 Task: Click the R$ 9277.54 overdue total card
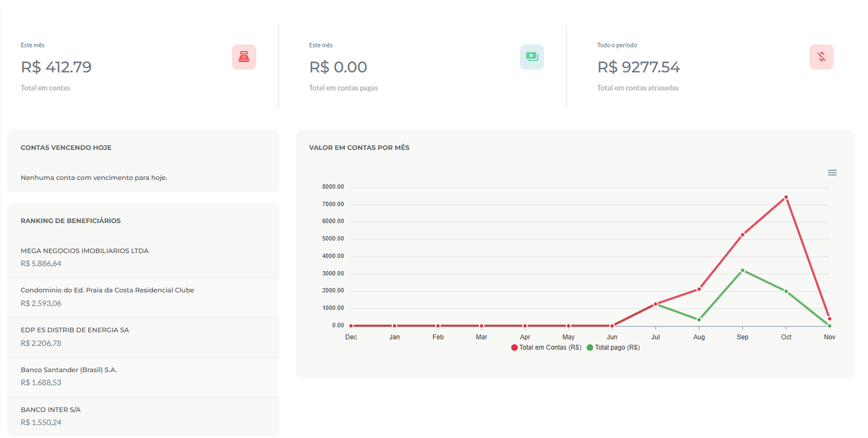click(639, 67)
